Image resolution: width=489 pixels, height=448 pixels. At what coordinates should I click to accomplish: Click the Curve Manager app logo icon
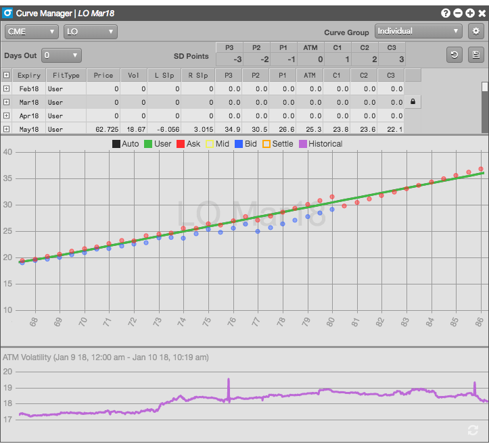[x=7, y=13]
